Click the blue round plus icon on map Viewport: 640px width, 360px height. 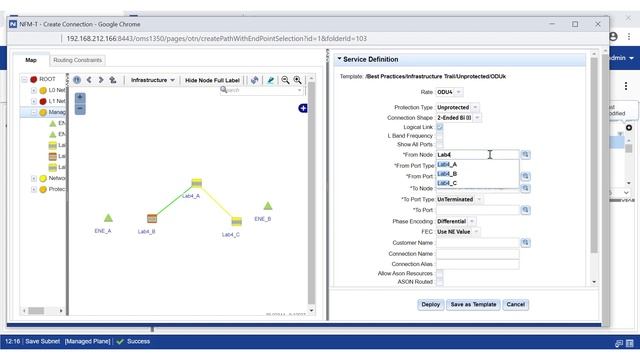click(303, 108)
